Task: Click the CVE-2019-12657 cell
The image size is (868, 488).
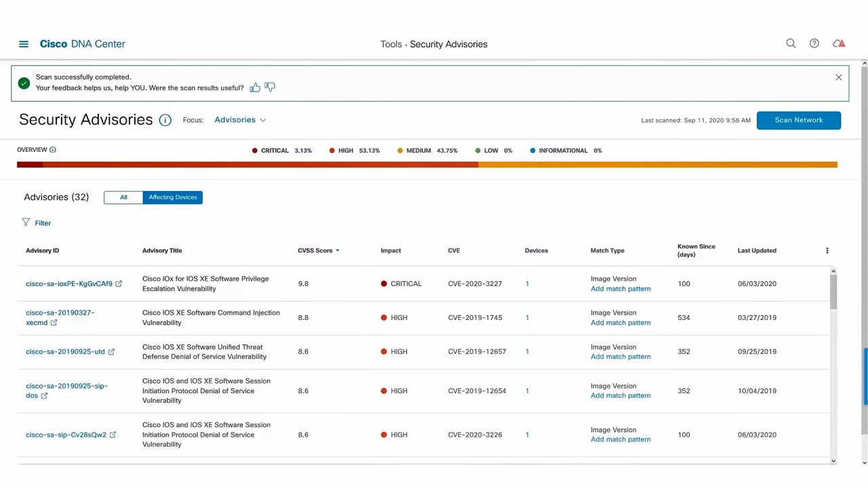Action: click(x=477, y=352)
